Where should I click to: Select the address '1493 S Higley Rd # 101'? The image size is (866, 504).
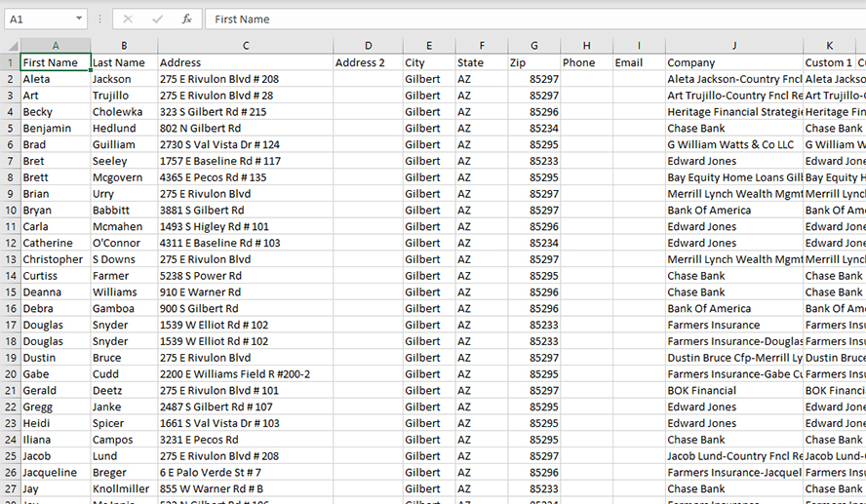click(x=245, y=227)
